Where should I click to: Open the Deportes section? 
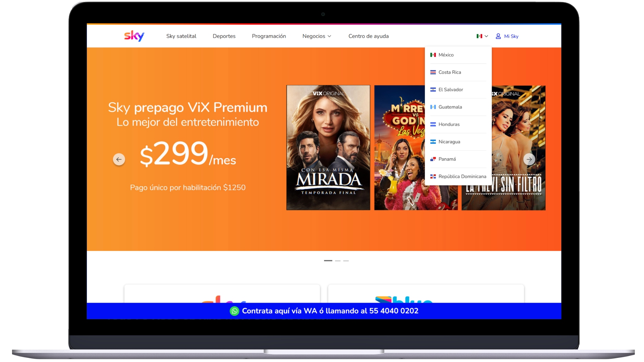[224, 36]
